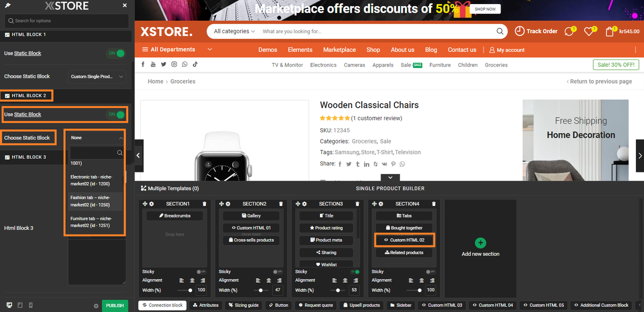Screen dimensions: 644x312
Task: Toggle Use Static Block for HTML Block 2
Action: click(x=116, y=114)
